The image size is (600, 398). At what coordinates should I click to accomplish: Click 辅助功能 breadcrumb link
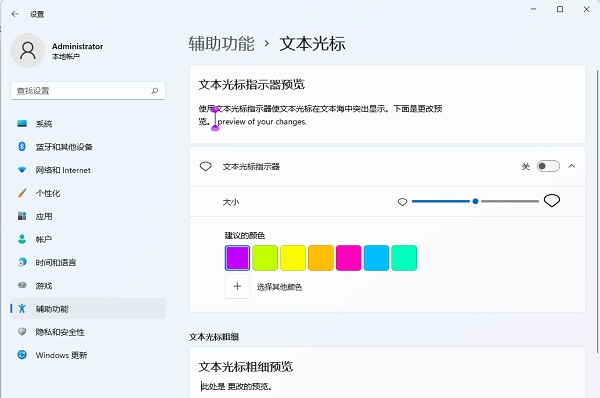pos(221,44)
